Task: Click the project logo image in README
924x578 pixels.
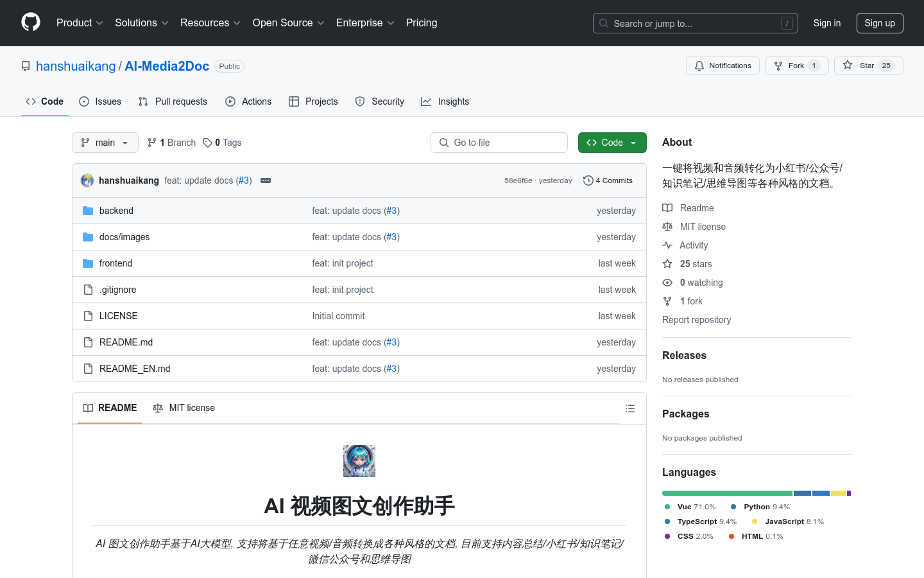Action: coord(359,461)
